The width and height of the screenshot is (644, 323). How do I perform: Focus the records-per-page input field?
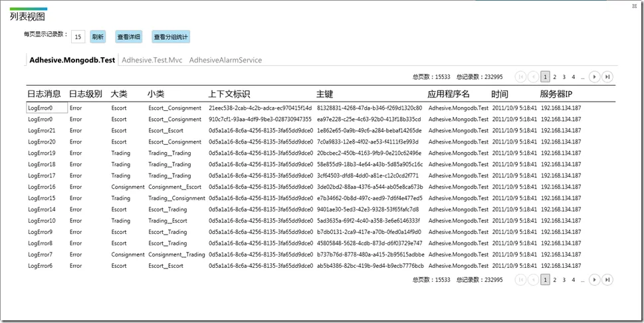click(78, 37)
